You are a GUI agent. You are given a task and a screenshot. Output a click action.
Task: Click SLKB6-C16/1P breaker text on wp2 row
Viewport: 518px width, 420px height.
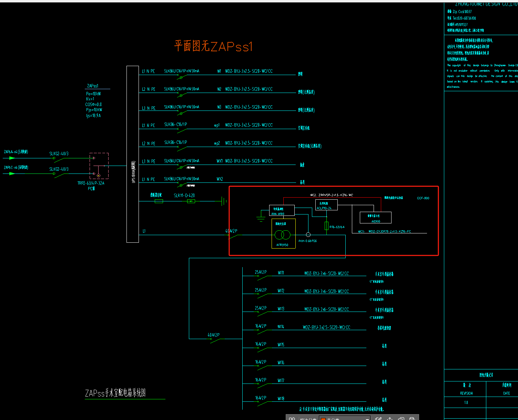[175, 142]
